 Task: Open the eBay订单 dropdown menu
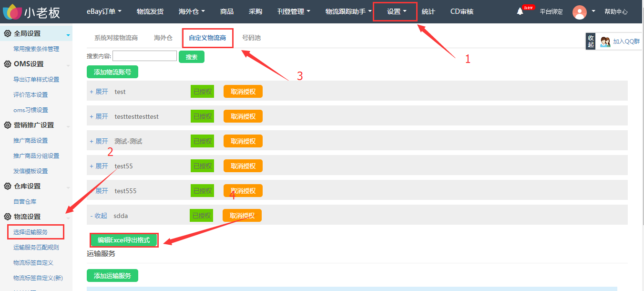tap(104, 11)
